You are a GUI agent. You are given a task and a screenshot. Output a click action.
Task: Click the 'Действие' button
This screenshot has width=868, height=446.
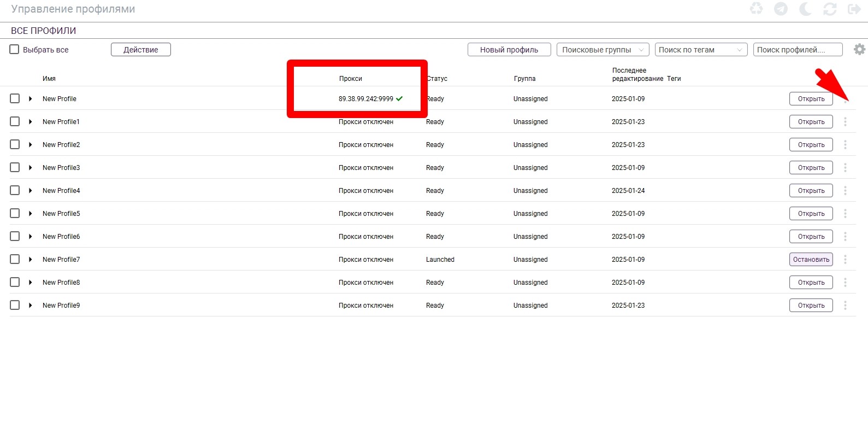(141, 50)
